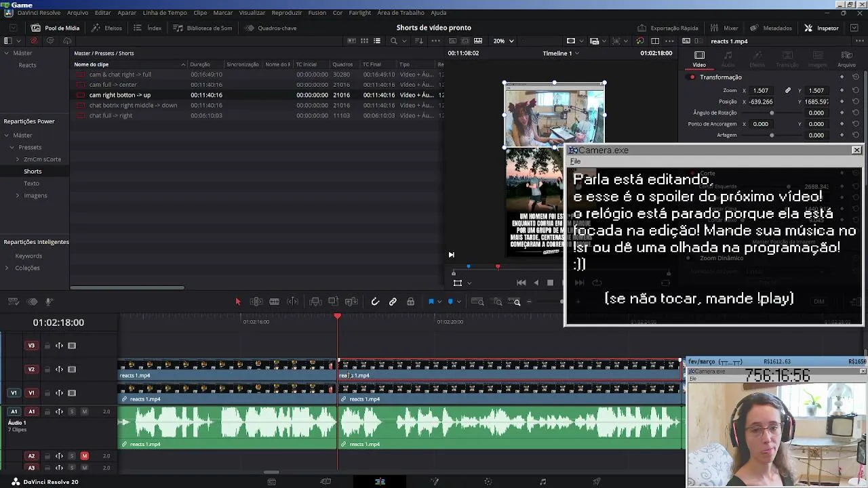Open the Quadros-chave panel
Viewport: 868px width, 488px height.
point(270,28)
